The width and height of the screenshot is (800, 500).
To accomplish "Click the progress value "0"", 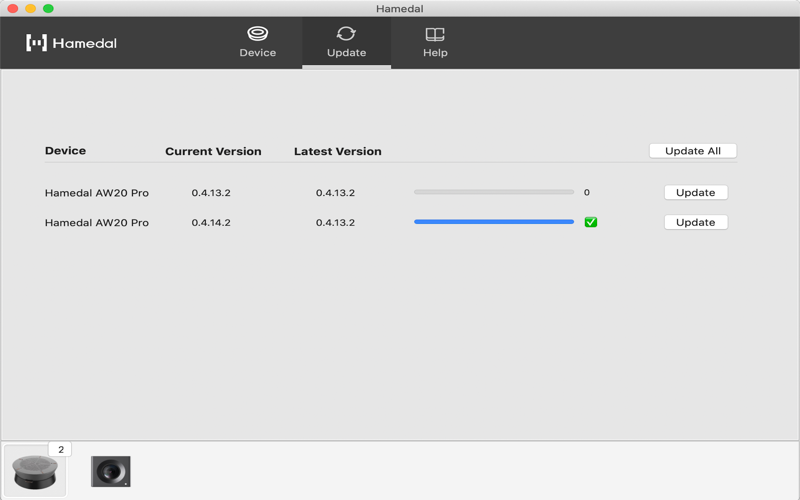I will coord(587,192).
